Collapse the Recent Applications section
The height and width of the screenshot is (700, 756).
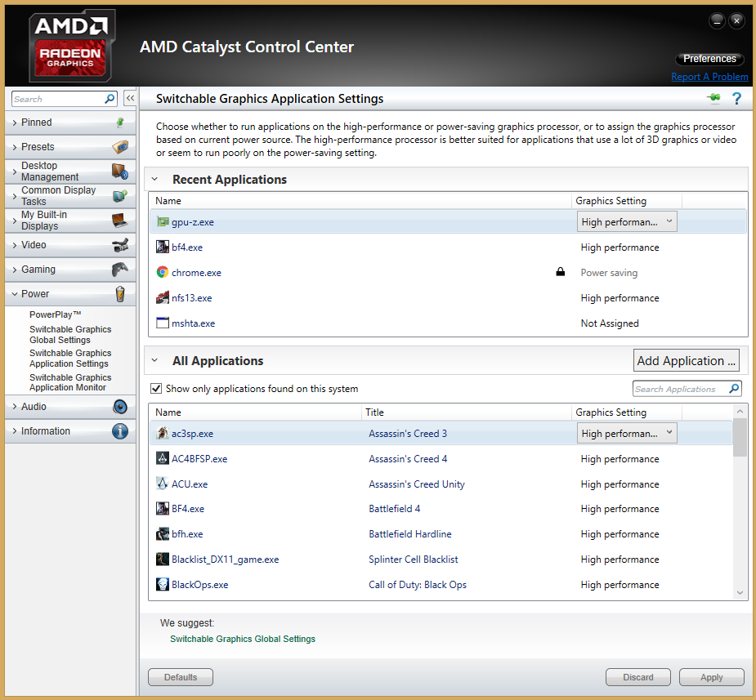pos(154,180)
